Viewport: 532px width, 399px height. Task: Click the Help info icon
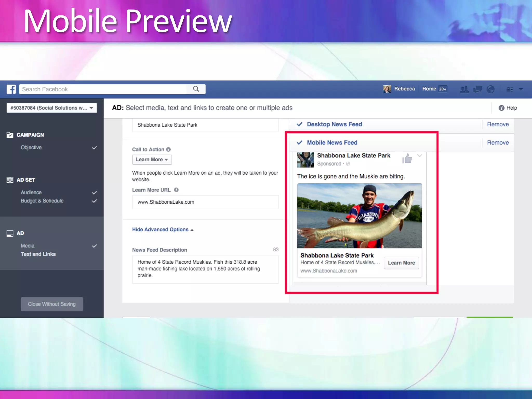[501, 108]
